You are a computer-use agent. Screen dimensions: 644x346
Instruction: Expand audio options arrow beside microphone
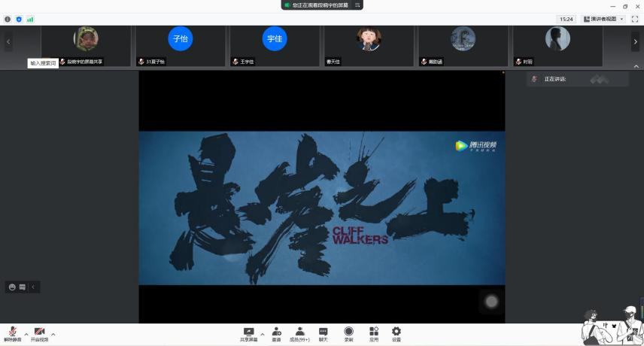point(26,334)
